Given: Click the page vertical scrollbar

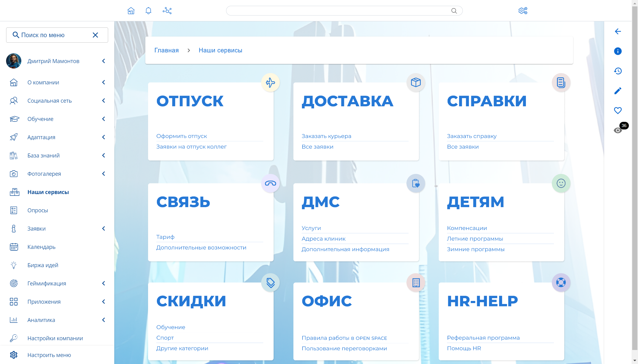Looking at the screenshot, I should [x=635, y=183].
